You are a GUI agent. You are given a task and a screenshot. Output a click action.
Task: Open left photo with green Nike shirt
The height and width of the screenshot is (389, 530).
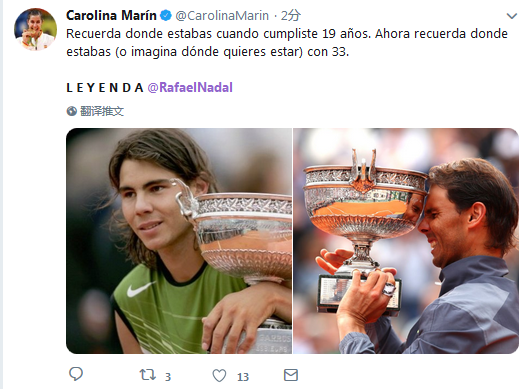coord(179,241)
